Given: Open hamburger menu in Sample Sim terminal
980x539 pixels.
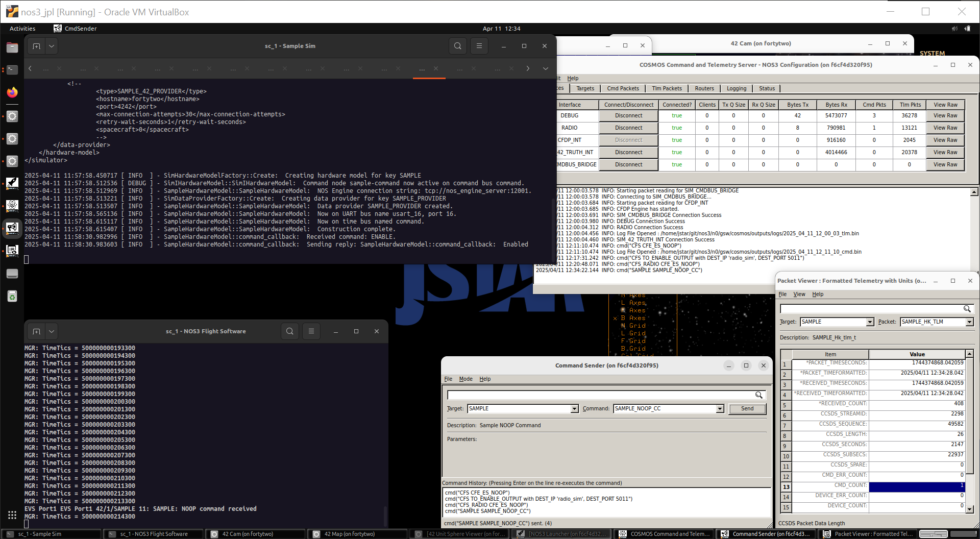Looking at the screenshot, I should pyautogui.click(x=479, y=46).
